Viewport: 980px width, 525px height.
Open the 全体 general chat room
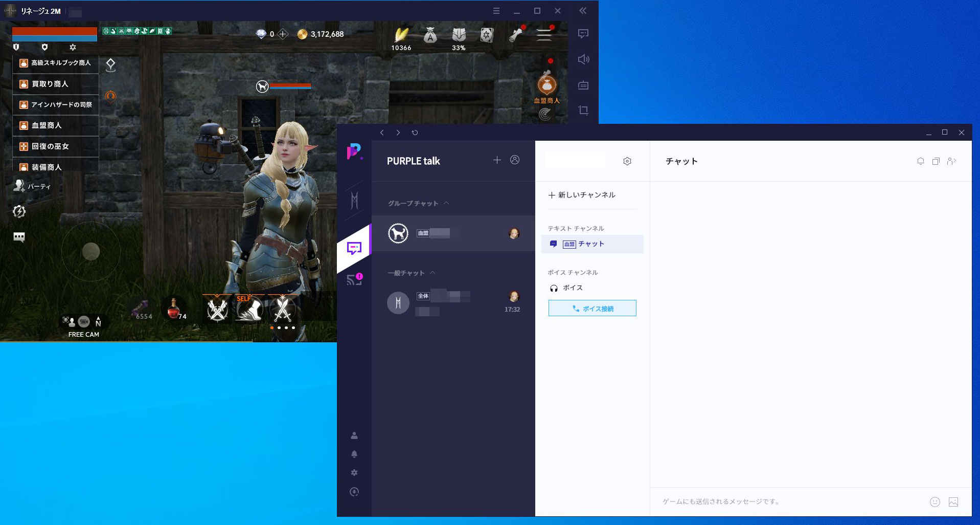pos(453,303)
